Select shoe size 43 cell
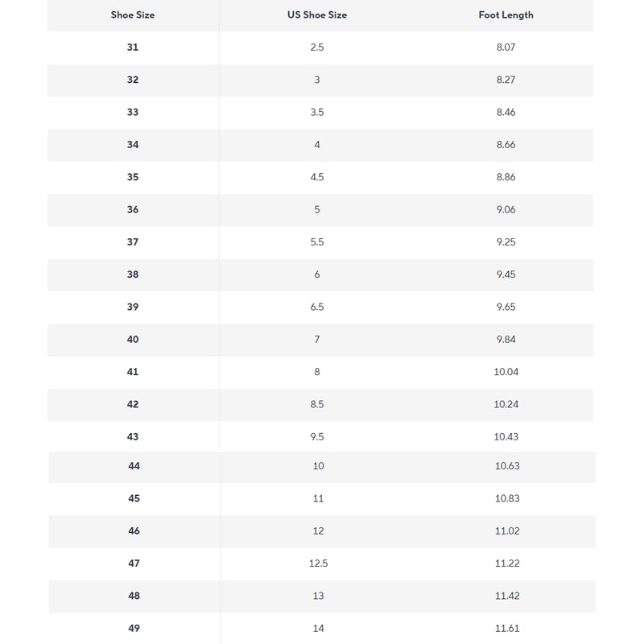 (133, 436)
